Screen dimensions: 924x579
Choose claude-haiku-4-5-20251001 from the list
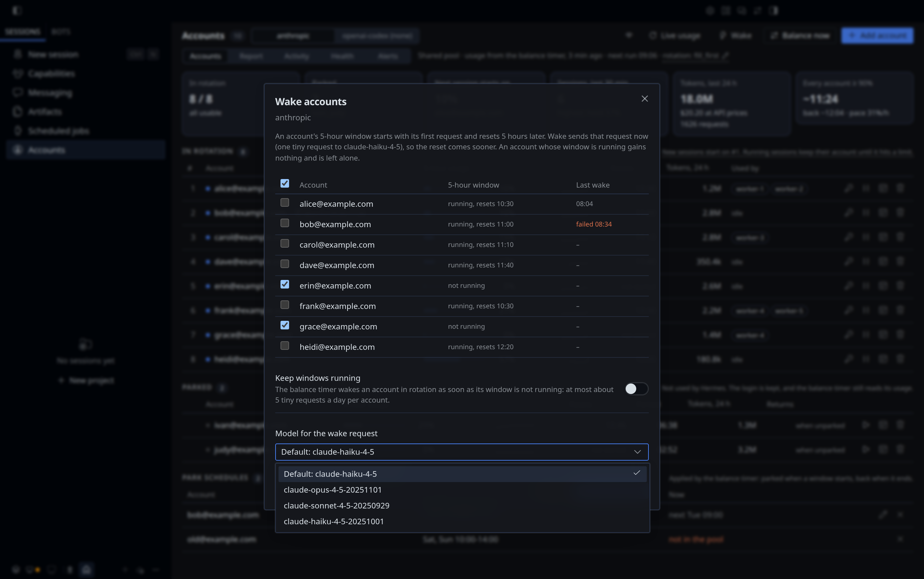click(462, 522)
